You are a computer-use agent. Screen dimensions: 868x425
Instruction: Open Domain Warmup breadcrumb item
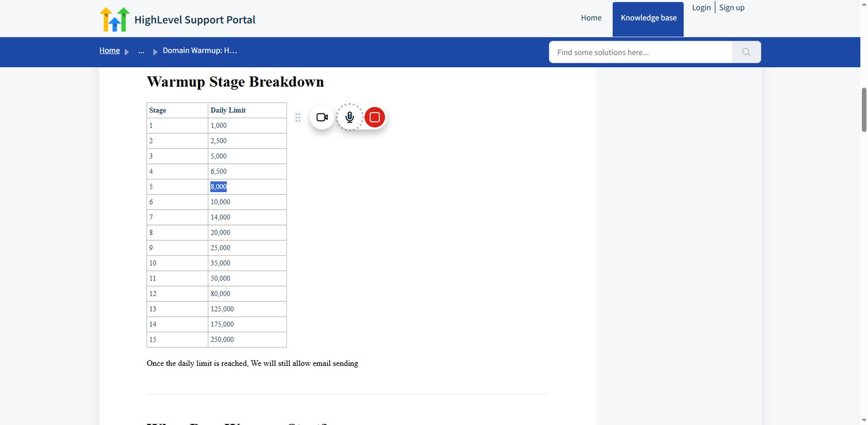[200, 50]
